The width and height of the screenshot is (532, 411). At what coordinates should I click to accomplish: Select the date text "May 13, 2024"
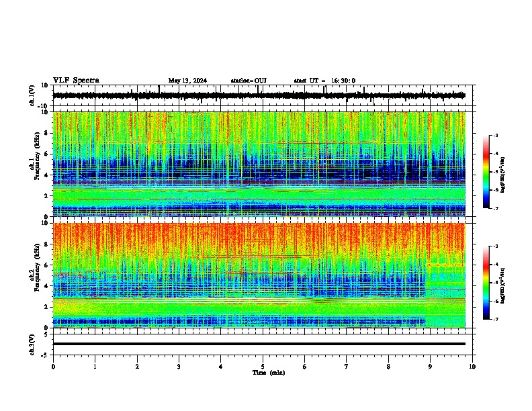click(x=187, y=81)
